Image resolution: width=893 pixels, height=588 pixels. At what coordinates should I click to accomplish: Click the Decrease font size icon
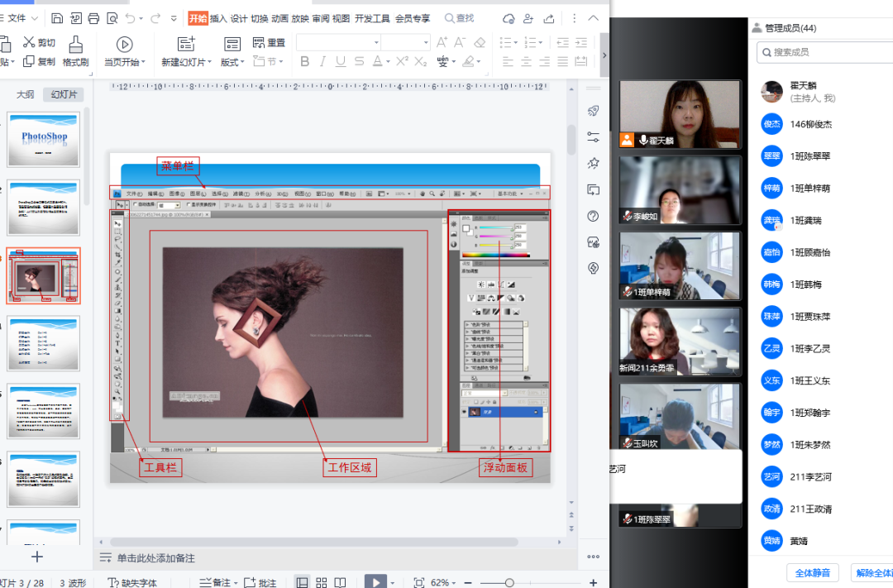point(460,42)
